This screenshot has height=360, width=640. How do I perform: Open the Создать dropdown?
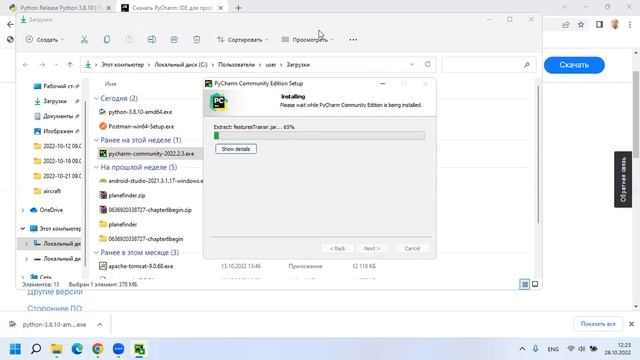(x=44, y=40)
